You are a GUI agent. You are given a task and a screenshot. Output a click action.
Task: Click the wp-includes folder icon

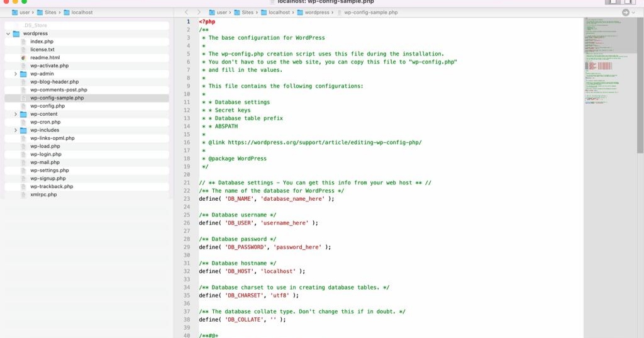coord(23,130)
